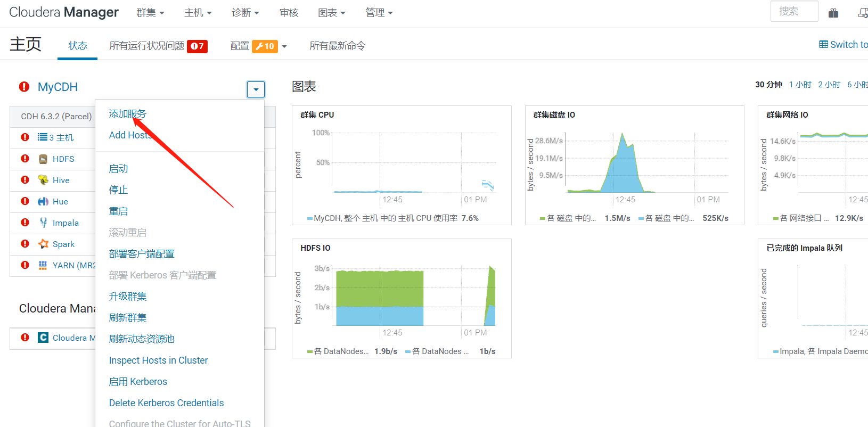Open the 3 主机 hosts link
Screen dimensions: 868x427
point(61,137)
